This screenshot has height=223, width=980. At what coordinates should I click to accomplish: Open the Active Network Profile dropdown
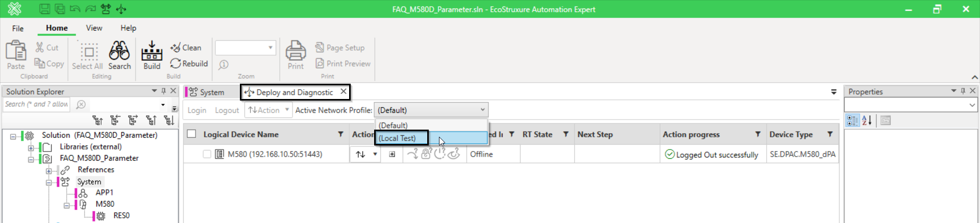click(431, 110)
